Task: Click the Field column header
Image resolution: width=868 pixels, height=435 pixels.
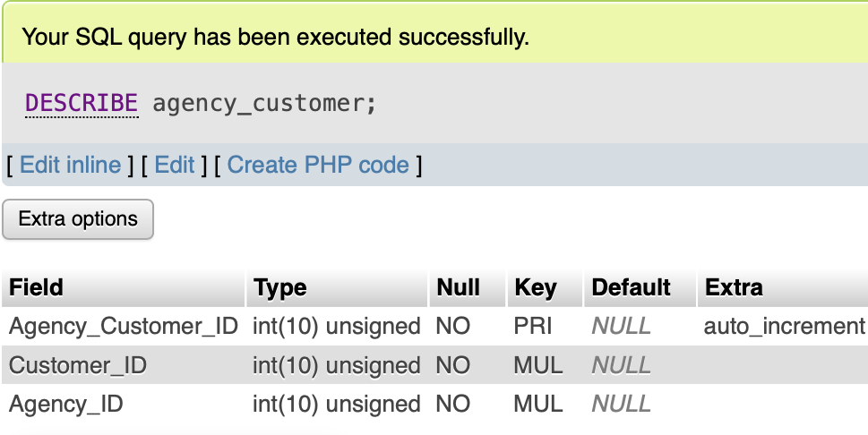Action: (37, 287)
